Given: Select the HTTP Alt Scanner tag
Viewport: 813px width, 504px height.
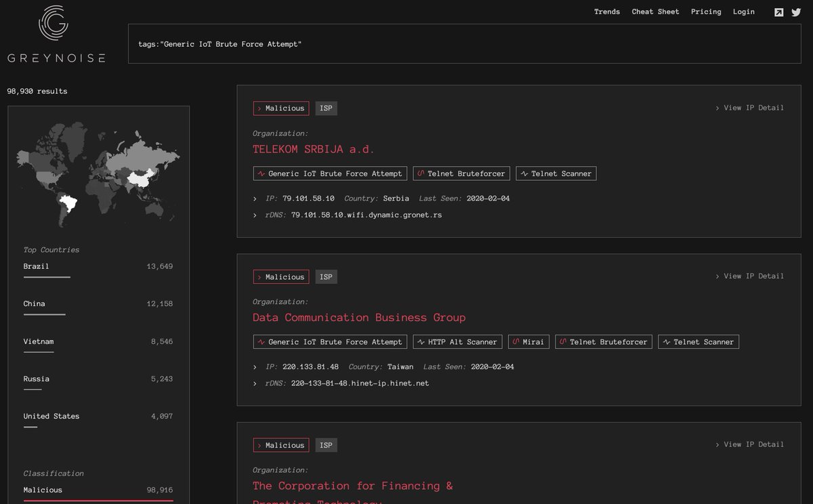Looking at the screenshot, I should tap(457, 342).
